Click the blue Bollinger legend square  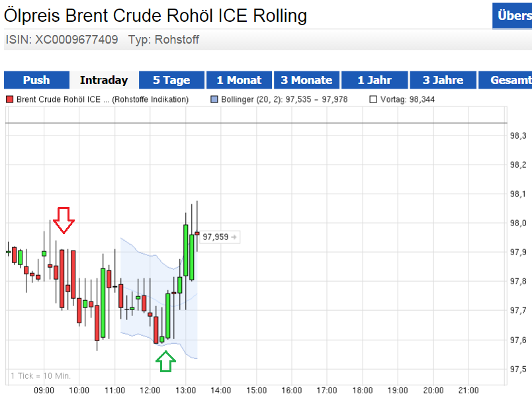coord(214,100)
